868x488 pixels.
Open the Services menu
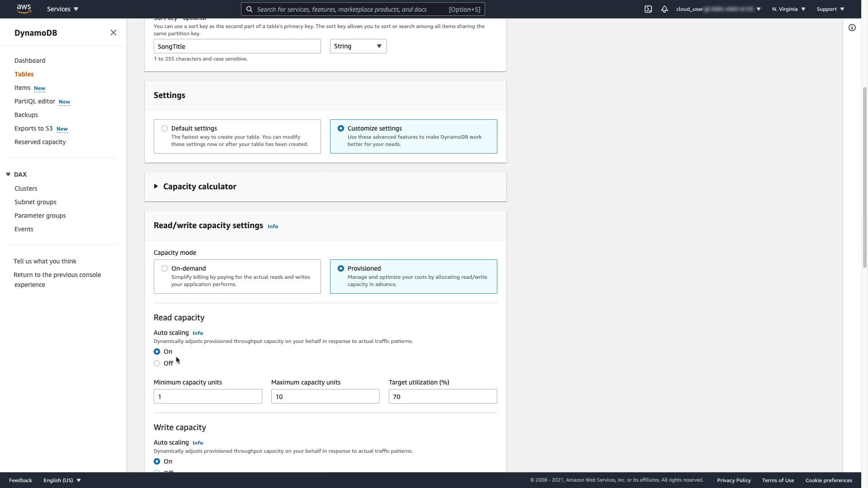pyautogui.click(x=62, y=9)
